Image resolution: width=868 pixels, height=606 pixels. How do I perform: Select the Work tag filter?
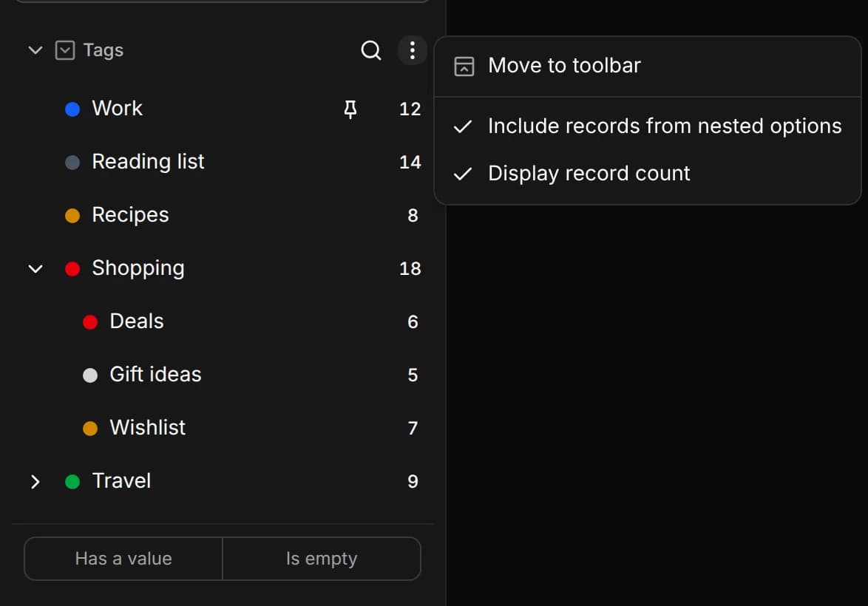click(x=223, y=109)
